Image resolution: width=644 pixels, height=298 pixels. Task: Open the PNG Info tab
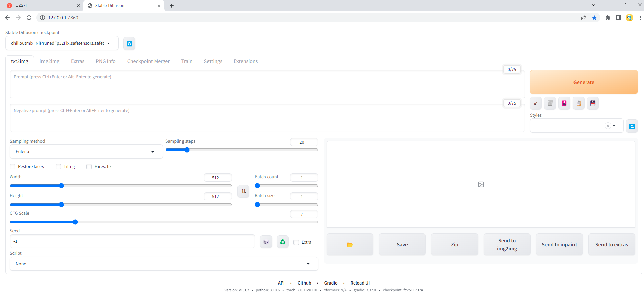point(106,61)
